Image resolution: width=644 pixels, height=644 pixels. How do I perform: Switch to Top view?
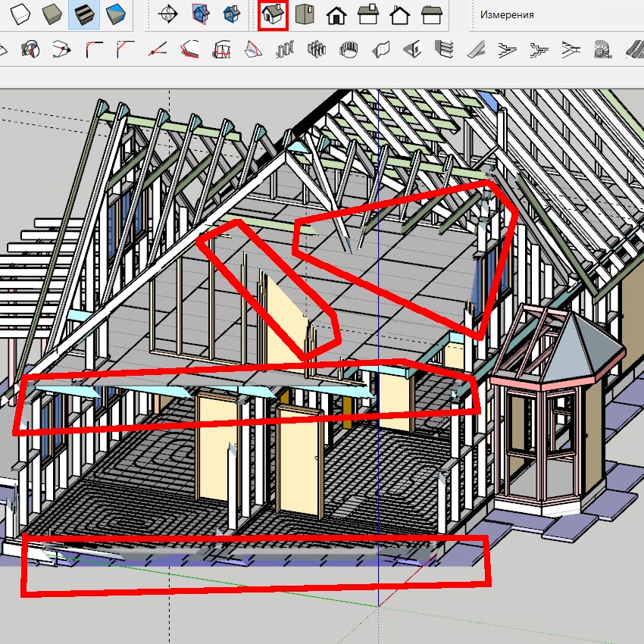[305, 14]
